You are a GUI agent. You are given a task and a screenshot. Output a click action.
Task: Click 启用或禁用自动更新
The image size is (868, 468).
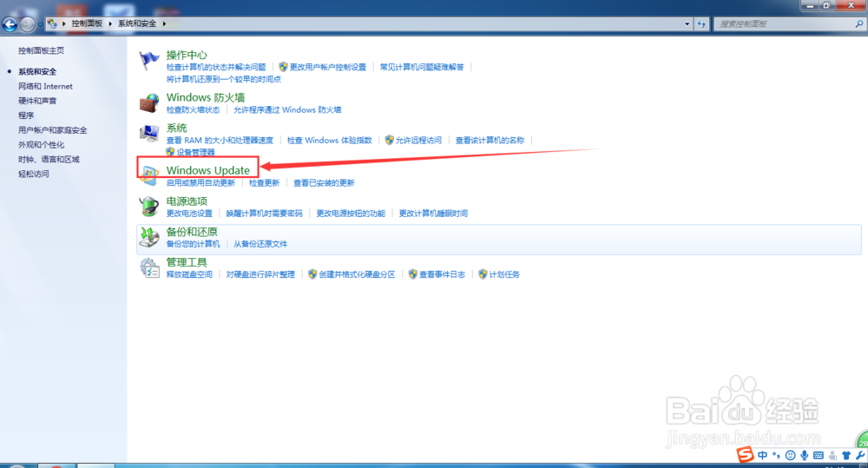tap(201, 182)
